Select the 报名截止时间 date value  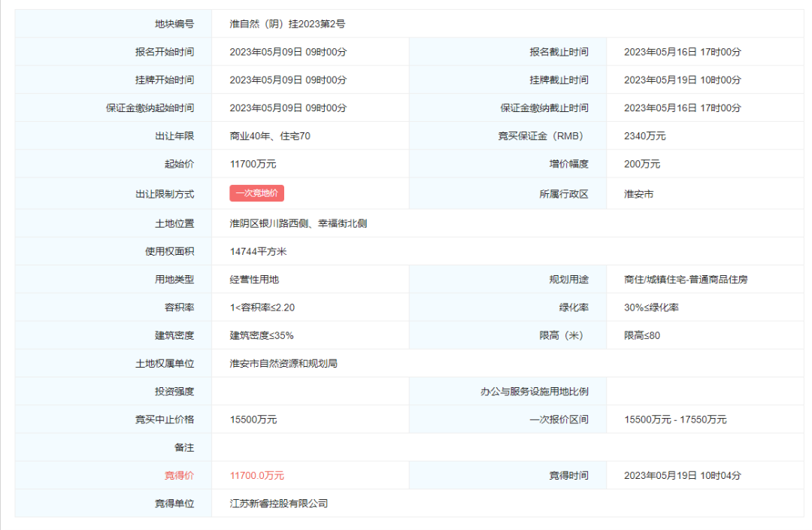682,52
